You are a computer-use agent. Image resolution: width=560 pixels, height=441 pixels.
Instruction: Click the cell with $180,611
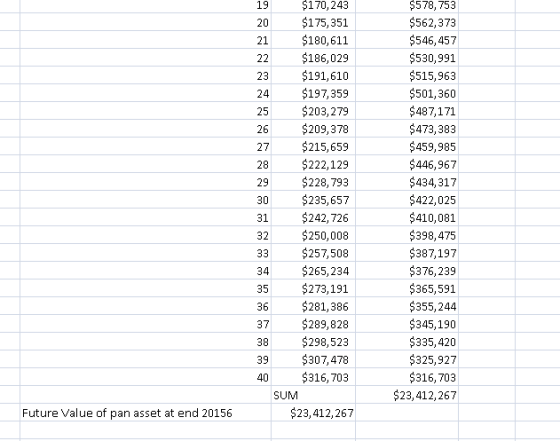point(314,40)
